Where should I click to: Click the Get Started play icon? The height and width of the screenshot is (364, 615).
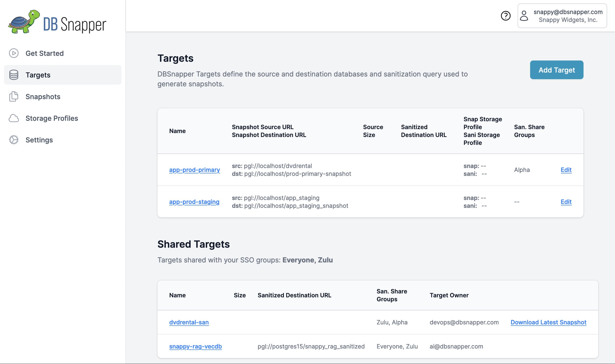(14, 53)
